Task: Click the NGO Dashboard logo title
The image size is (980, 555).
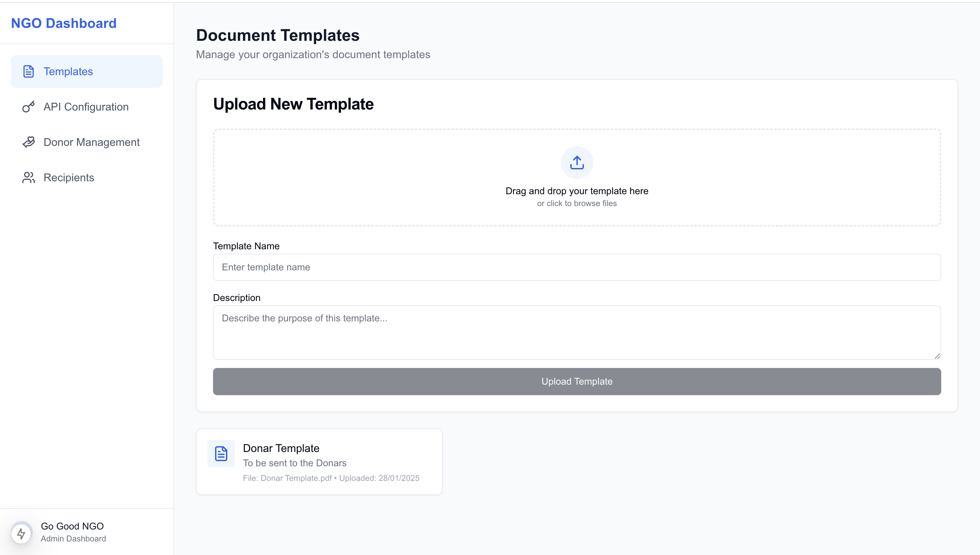Action: tap(64, 23)
